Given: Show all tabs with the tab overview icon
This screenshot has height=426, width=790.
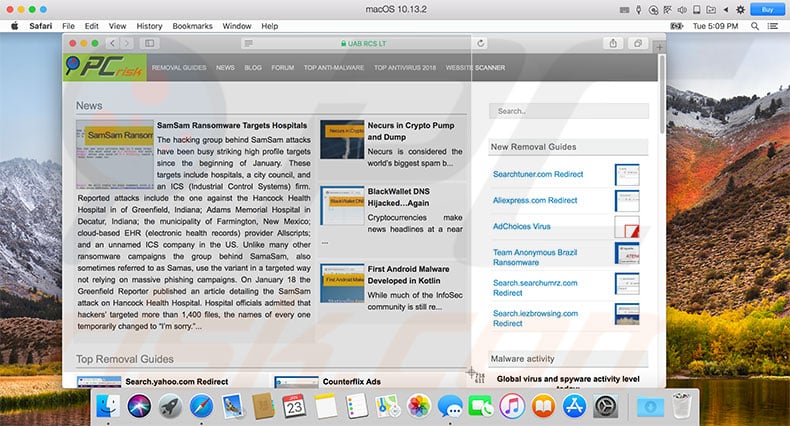Looking at the screenshot, I should 638,43.
